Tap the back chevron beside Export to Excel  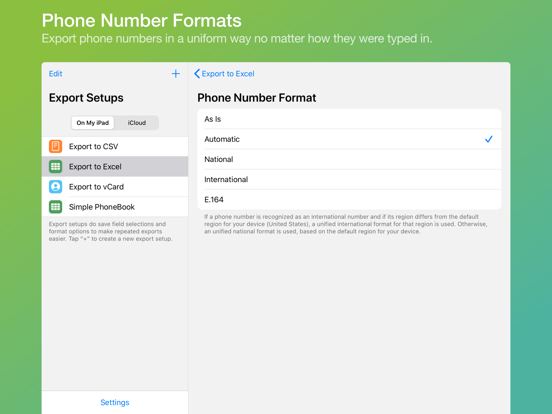197,74
